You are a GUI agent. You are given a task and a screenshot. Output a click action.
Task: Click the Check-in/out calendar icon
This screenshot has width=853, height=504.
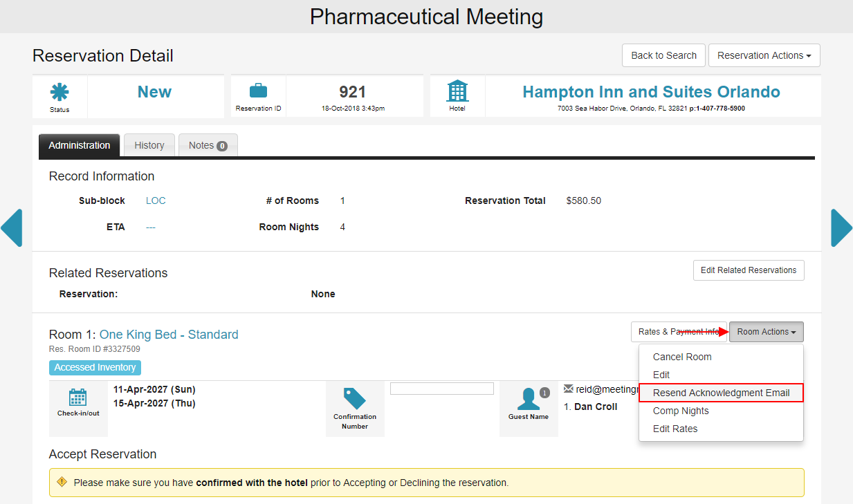point(77,398)
